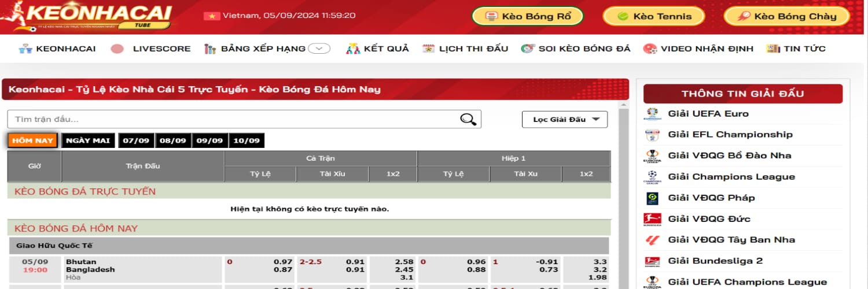This screenshot has height=289, width=868.
Task: Open the VIDEO NHẬN ĐỊNH menu link
Action: [x=707, y=49]
